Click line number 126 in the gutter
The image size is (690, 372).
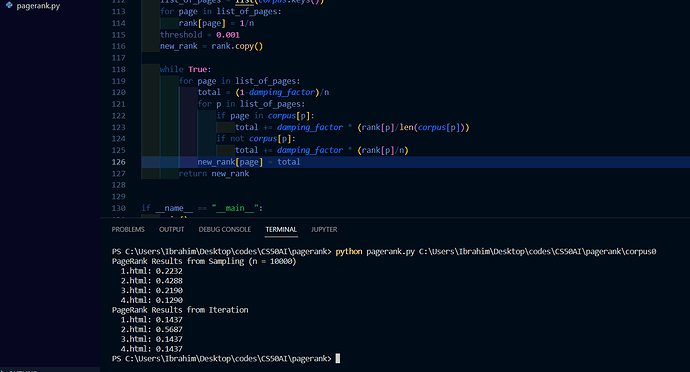coord(118,162)
